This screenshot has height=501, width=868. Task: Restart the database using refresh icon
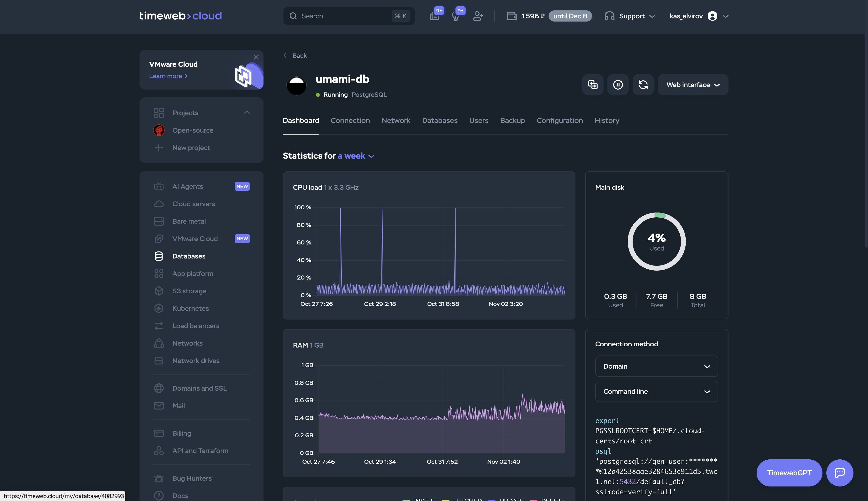point(643,85)
